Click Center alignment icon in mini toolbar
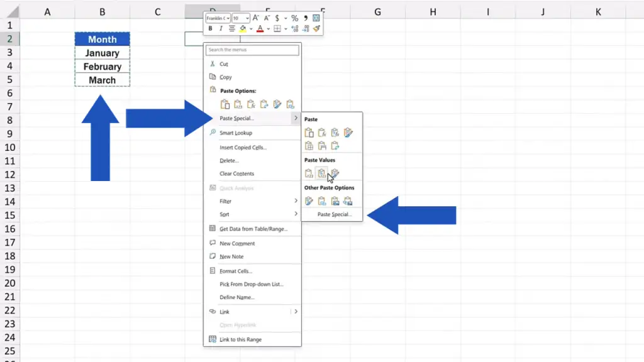This screenshot has height=362, width=644. 231,29
